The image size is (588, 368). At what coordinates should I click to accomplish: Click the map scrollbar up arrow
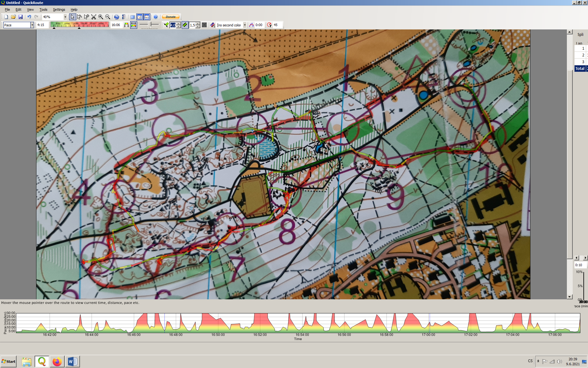tap(569, 32)
